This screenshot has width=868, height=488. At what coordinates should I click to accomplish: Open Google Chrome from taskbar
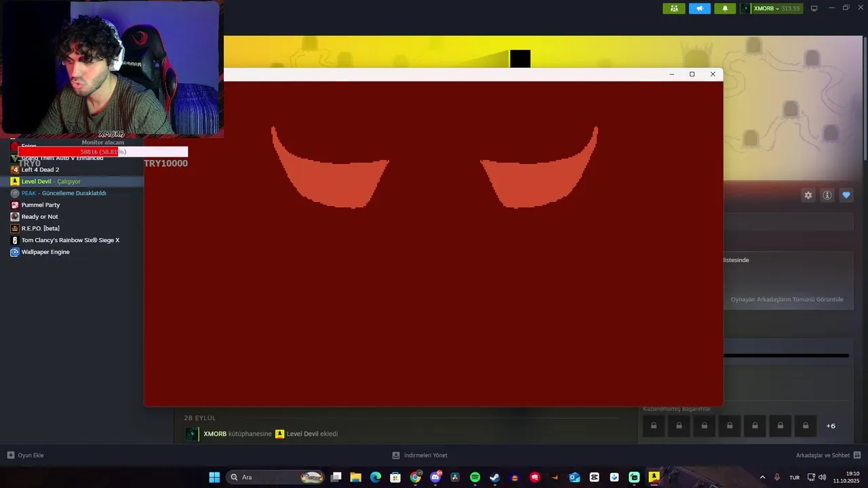pos(416,477)
